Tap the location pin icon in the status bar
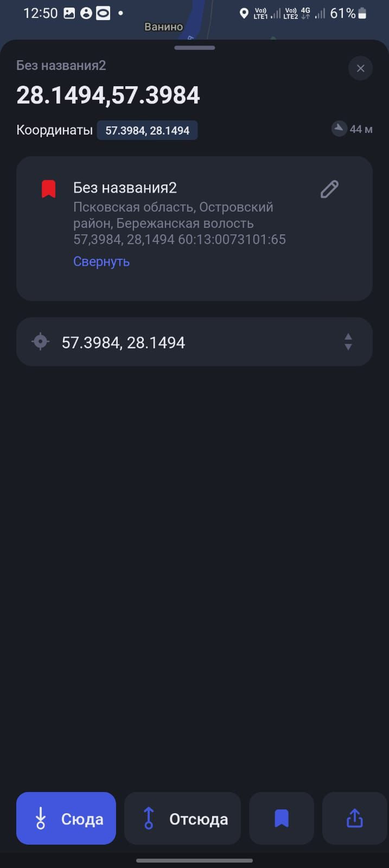The height and width of the screenshot is (868, 389). click(244, 14)
